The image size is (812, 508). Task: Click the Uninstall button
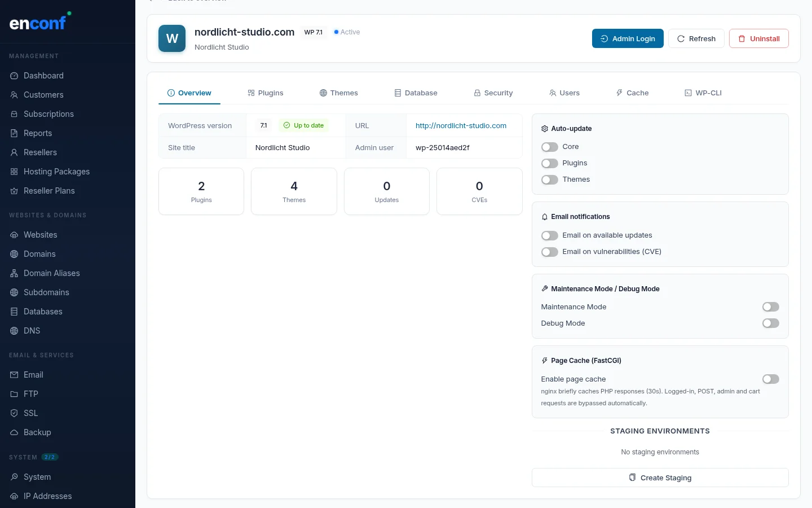759,38
